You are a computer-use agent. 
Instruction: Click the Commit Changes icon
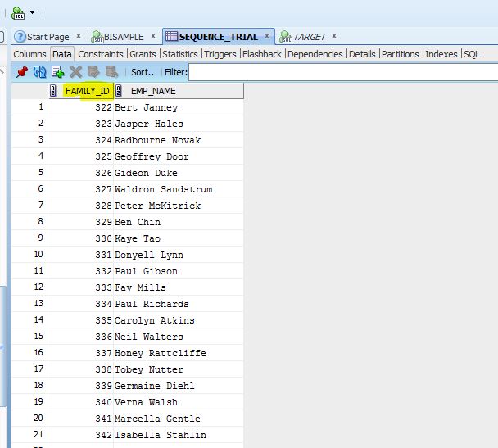click(93, 72)
